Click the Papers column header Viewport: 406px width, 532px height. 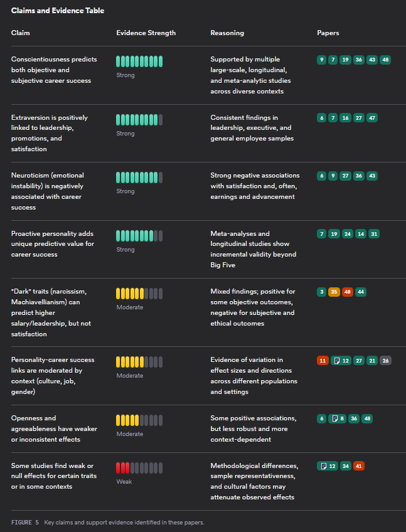click(x=328, y=33)
